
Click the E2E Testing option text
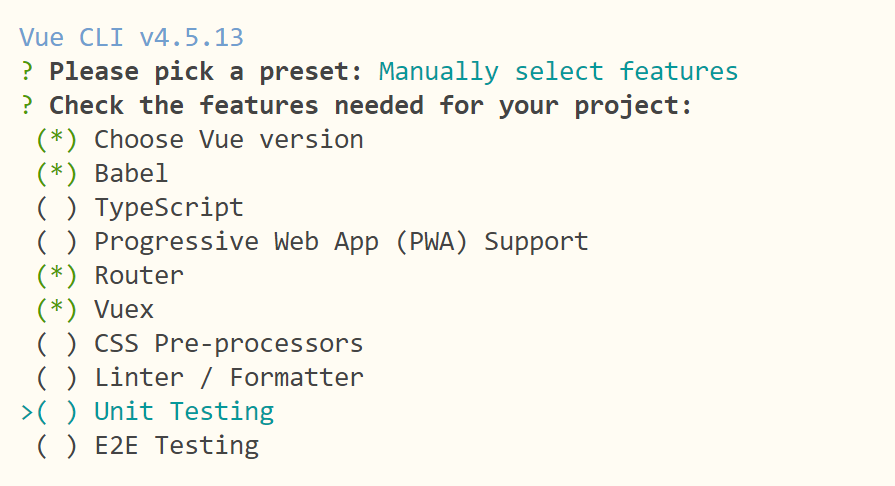pos(176,446)
